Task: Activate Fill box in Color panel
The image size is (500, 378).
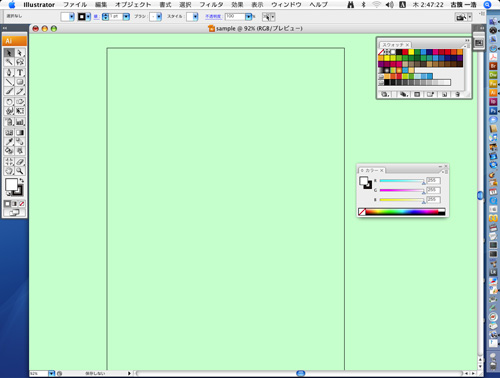Action: (x=363, y=181)
